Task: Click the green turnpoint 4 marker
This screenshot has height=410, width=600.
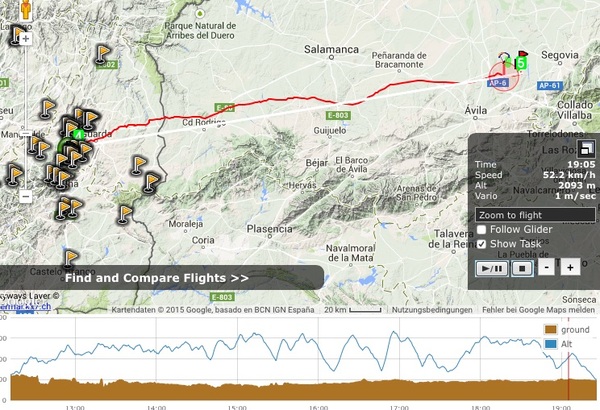Action: click(x=78, y=135)
